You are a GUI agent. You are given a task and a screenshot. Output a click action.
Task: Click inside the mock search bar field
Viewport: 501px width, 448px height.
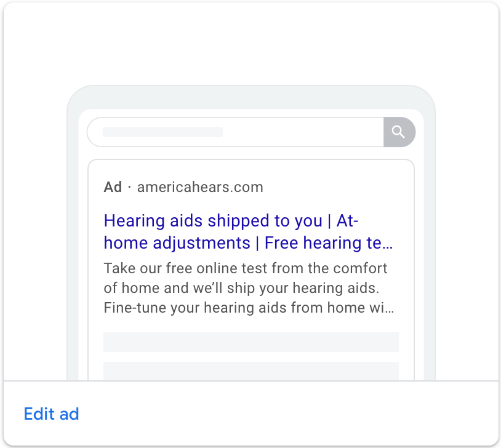pyautogui.click(x=235, y=132)
